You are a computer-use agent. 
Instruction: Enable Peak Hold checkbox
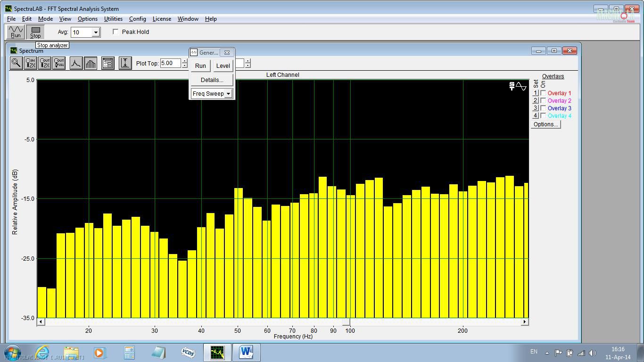116,32
